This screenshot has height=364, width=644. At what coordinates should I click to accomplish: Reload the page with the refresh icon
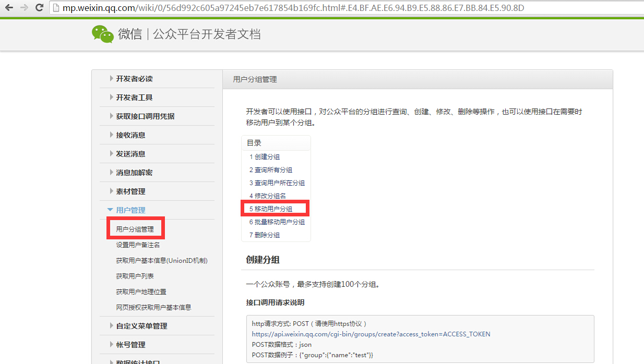pos(39,8)
